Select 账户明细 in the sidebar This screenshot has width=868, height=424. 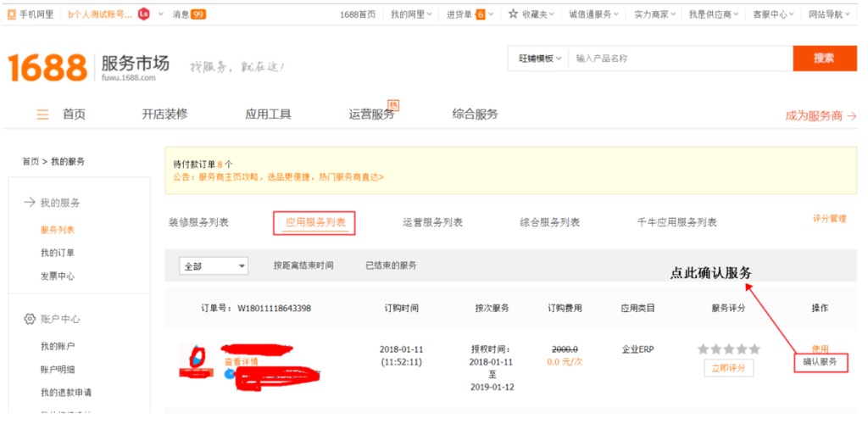click(x=58, y=369)
